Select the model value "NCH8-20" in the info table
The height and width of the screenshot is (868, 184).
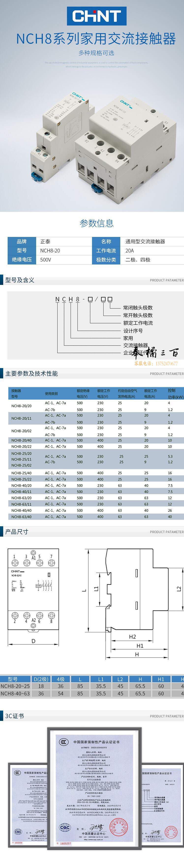click(x=50, y=250)
